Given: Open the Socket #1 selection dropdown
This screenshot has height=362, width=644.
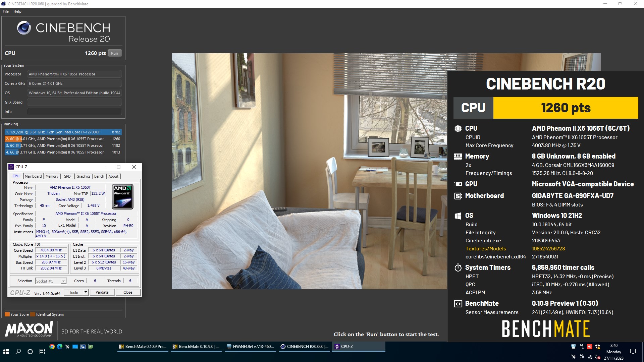Looking at the screenshot, I should [x=51, y=281].
